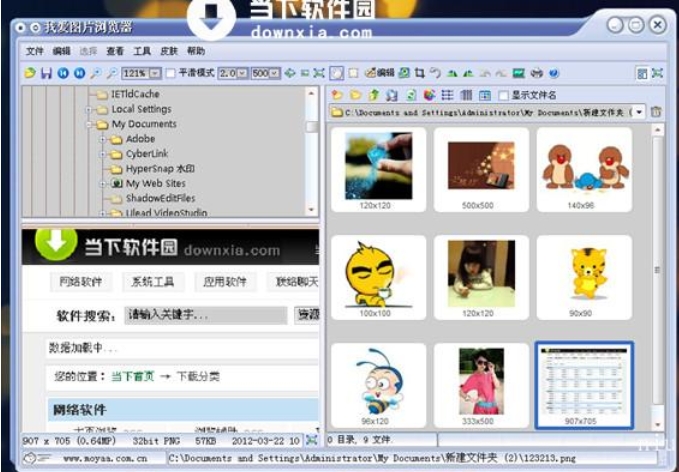Click the green four-arrow icon after the 500 box
The height and width of the screenshot is (472, 679).
(x=290, y=73)
